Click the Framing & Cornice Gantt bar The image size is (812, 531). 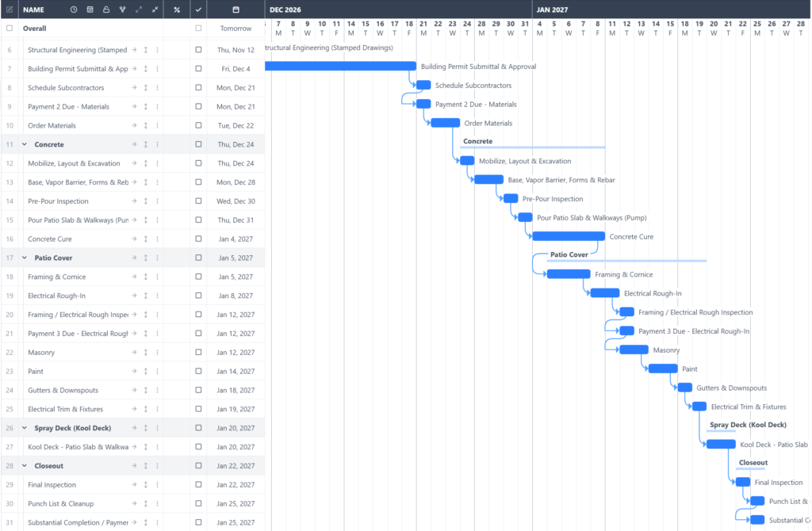tap(569, 273)
